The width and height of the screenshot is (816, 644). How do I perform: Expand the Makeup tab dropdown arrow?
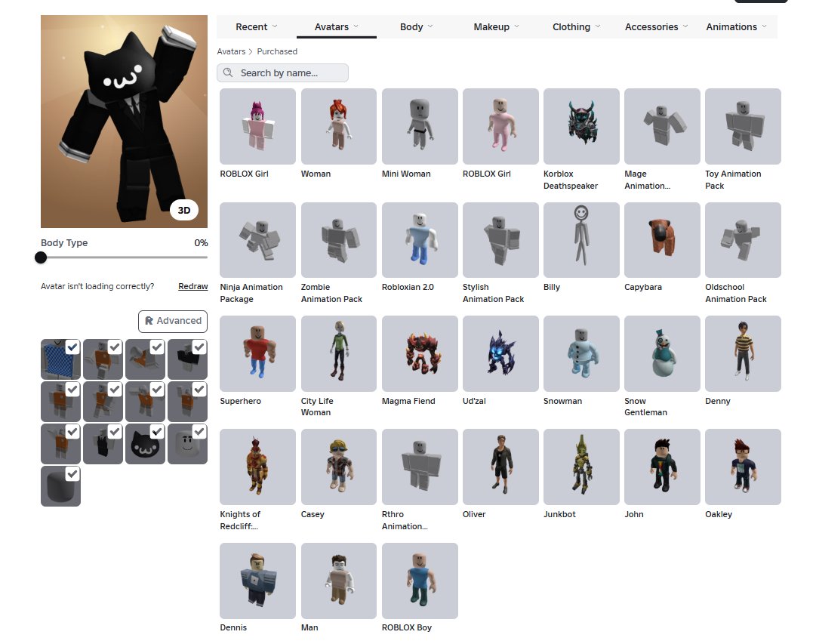(517, 26)
